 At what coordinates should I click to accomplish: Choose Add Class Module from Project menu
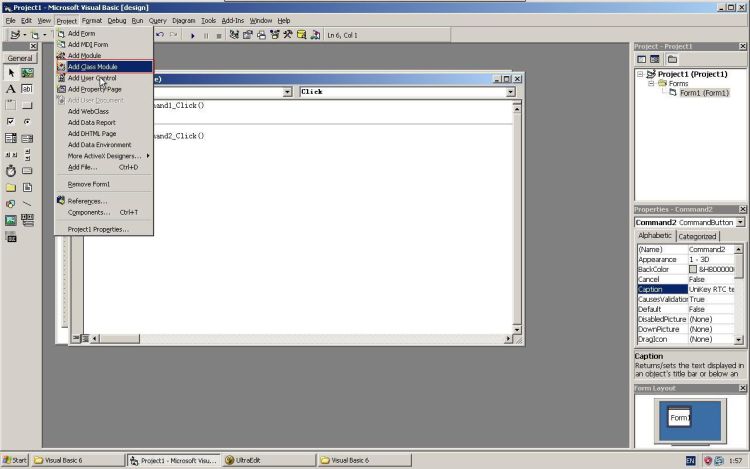(104, 67)
